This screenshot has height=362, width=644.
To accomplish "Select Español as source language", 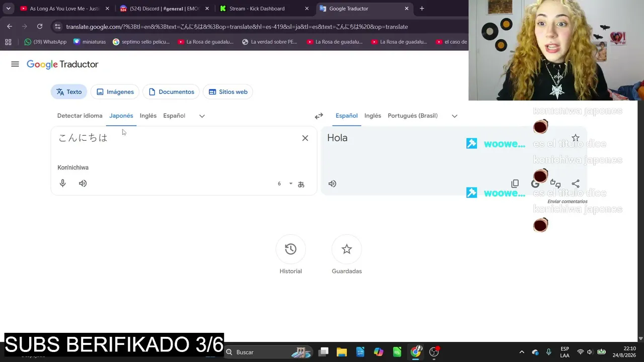I will tap(174, 116).
